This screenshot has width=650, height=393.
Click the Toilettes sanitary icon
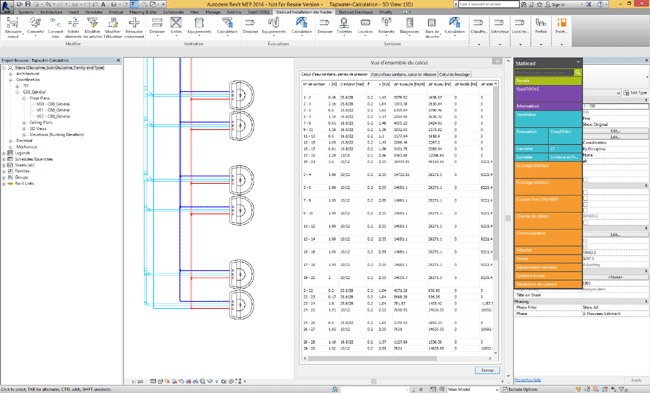(344, 23)
